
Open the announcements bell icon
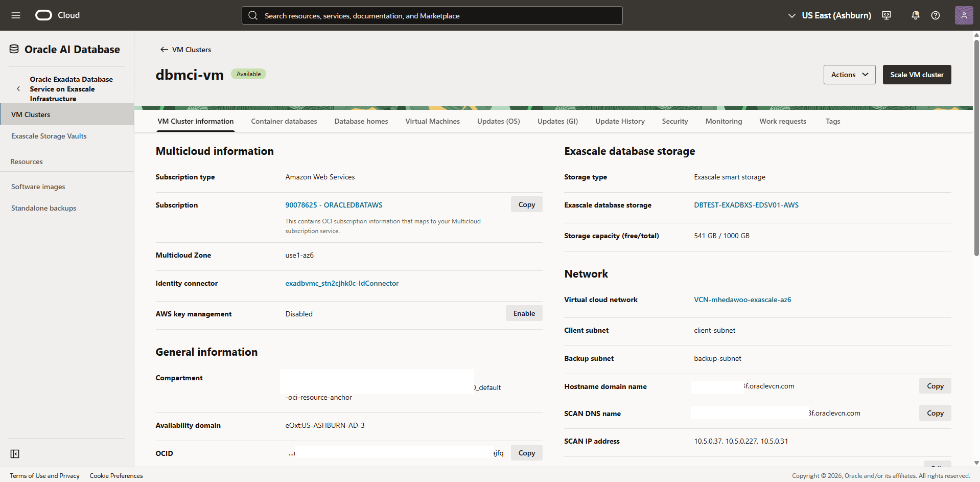coord(915,15)
